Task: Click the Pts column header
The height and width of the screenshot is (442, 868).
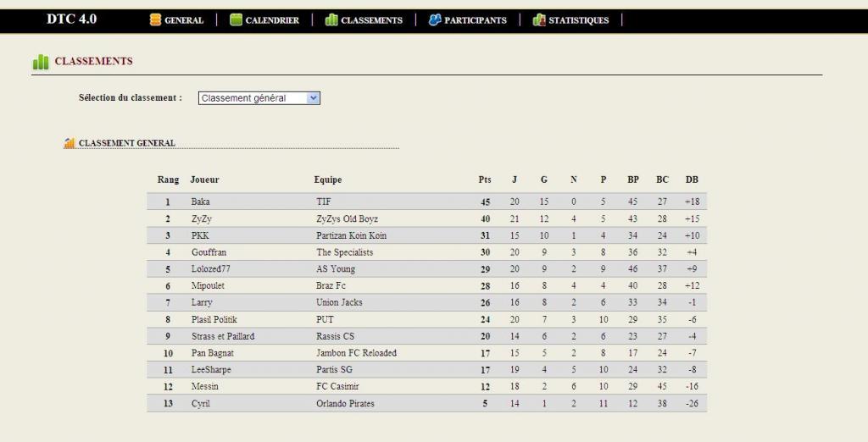Action: coord(485,180)
